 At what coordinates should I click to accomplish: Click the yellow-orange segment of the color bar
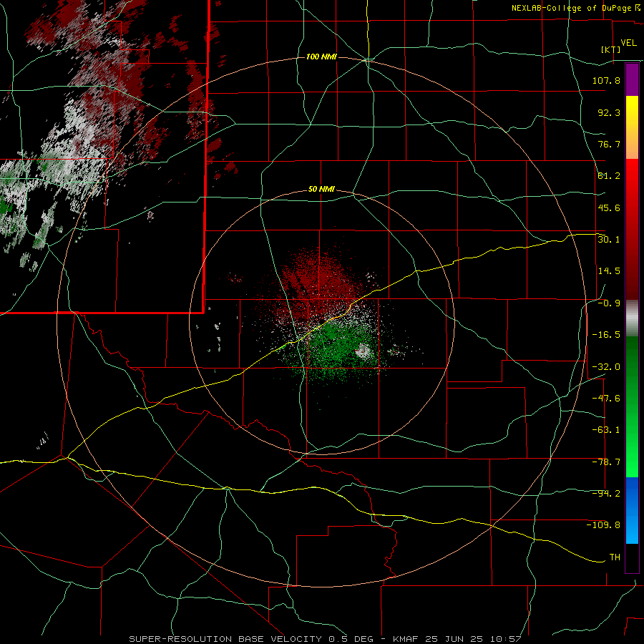pyautogui.click(x=632, y=127)
